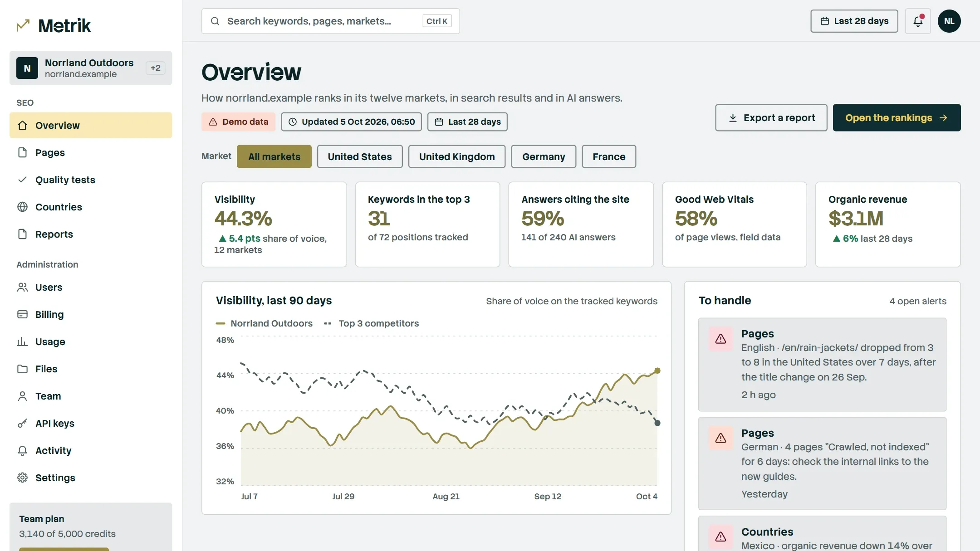980x551 pixels.
Task: Click the NL user avatar
Action: point(949,21)
